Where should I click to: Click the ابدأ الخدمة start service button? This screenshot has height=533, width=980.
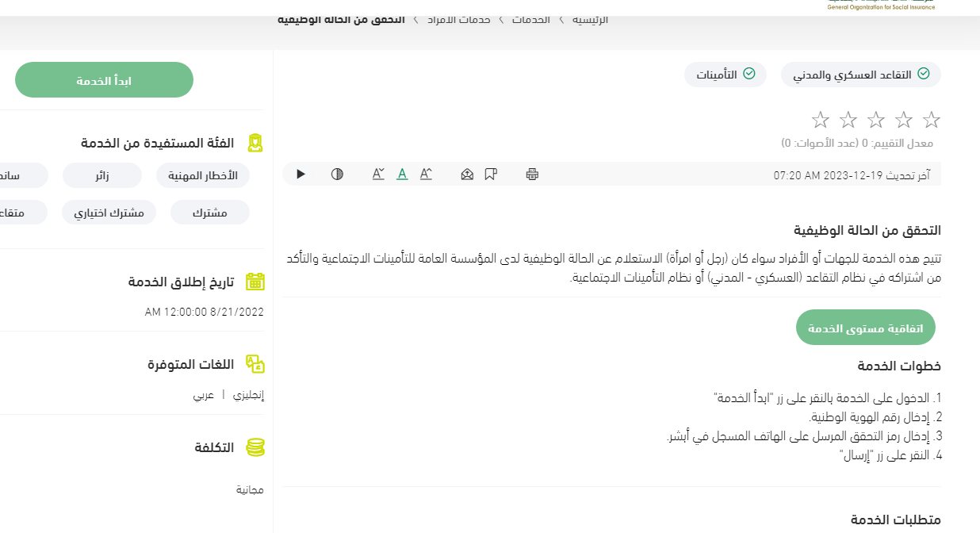click(x=104, y=80)
